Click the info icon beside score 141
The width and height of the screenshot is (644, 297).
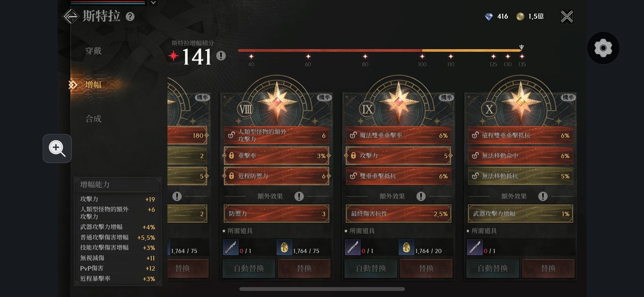[x=221, y=56]
